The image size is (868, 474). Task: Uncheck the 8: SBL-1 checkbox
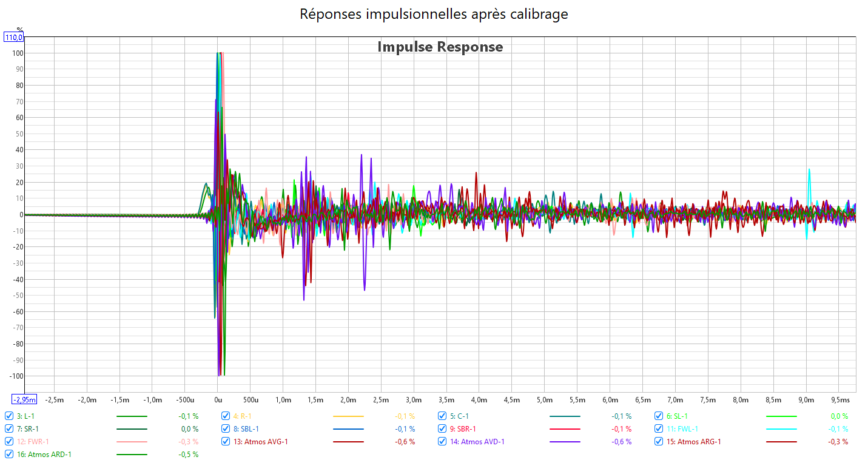click(226, 429)
